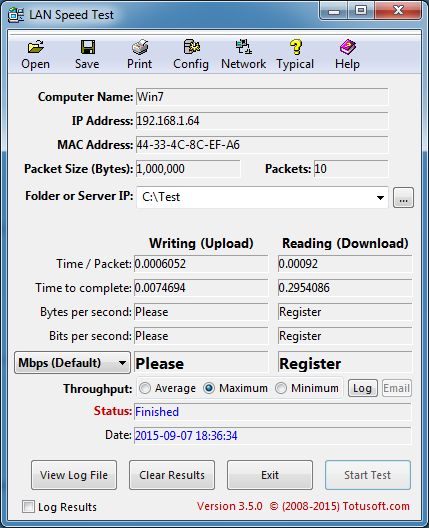Screen dimensions: 429x528
Task: Click the Computer Name field showing Win7
Action: pos(262,97)
